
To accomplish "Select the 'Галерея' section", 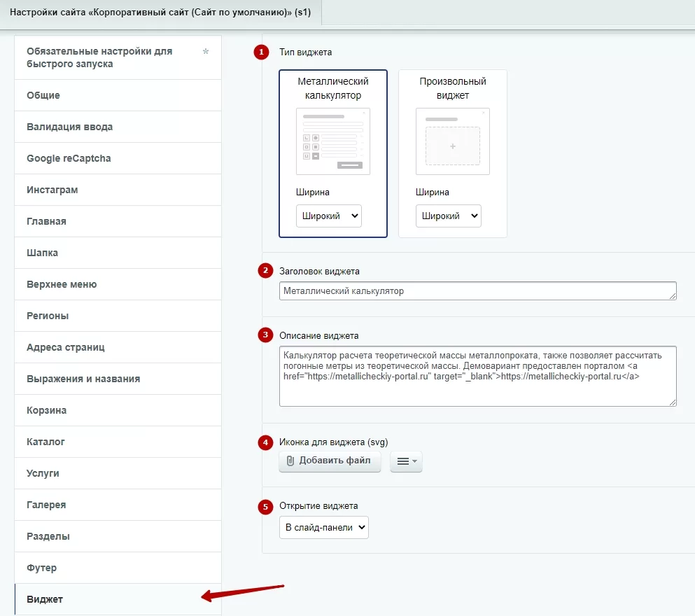I will (x=118, y=504).
